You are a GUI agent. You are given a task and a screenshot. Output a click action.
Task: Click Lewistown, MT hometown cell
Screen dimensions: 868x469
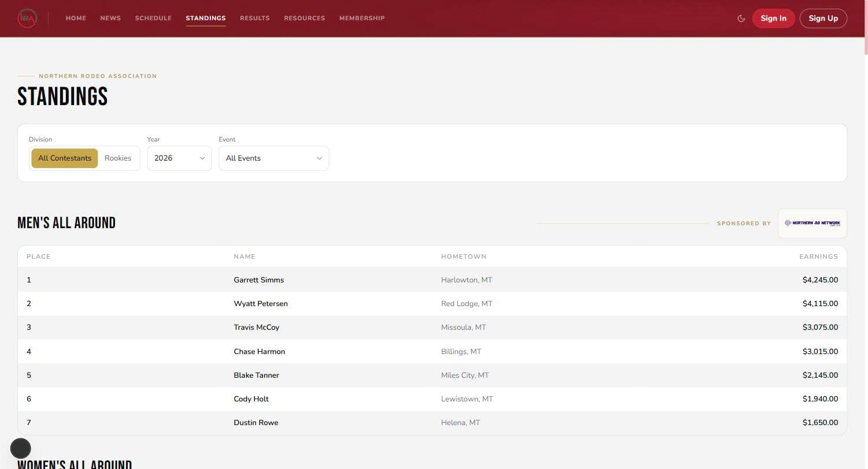click(x=467, y=399)
